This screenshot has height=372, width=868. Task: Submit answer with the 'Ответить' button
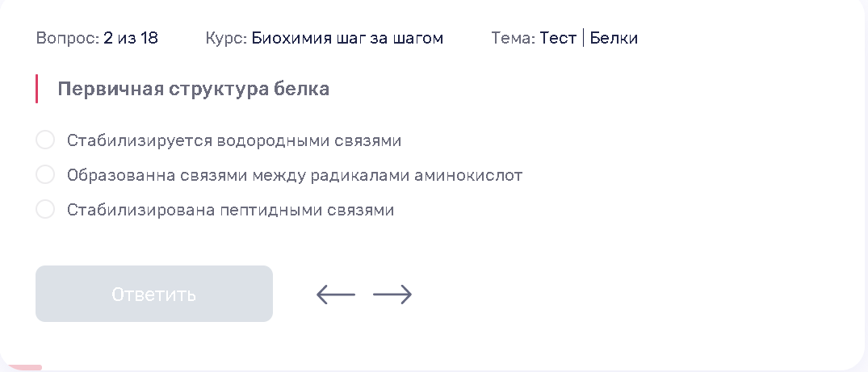pos(154,294)
